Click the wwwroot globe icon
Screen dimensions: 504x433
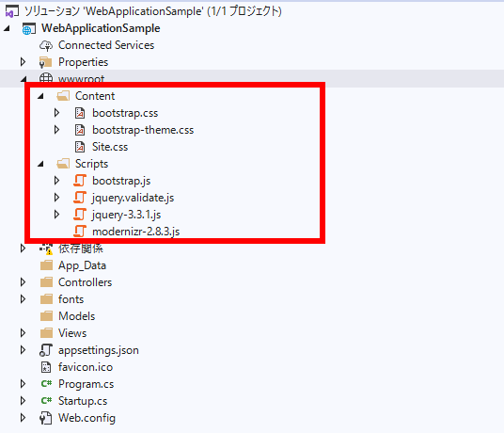point(46,78)
